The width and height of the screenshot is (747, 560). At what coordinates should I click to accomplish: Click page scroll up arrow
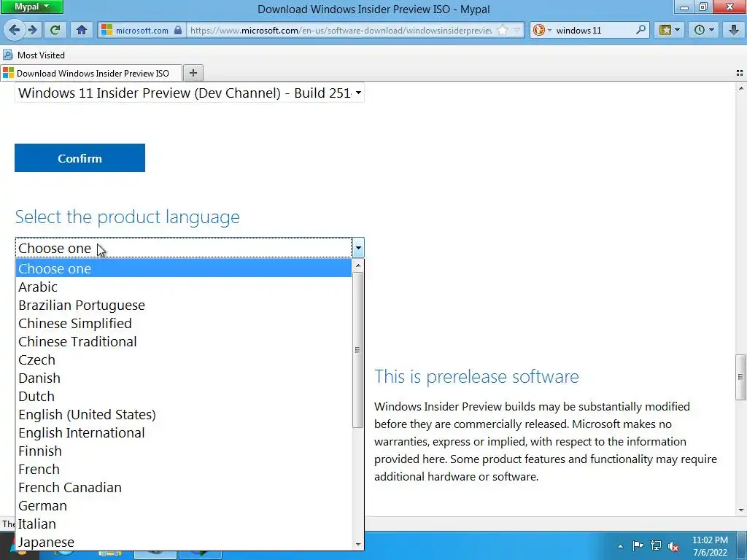741,88
